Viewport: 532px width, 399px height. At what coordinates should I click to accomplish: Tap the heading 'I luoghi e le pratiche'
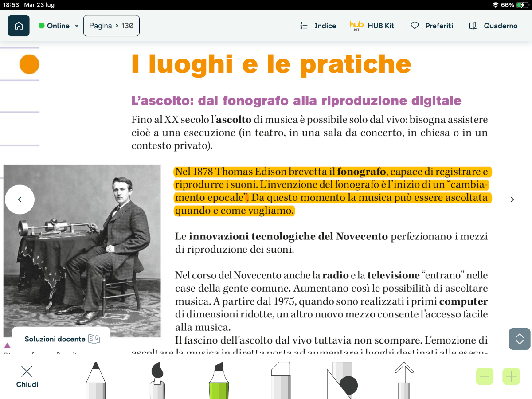[271, 64]
